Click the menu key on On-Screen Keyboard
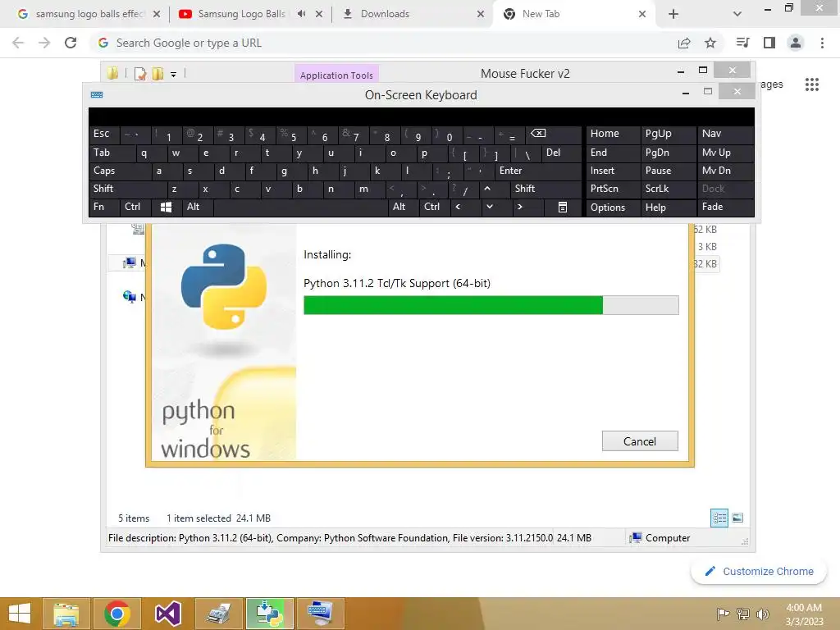 click(563, 207)
